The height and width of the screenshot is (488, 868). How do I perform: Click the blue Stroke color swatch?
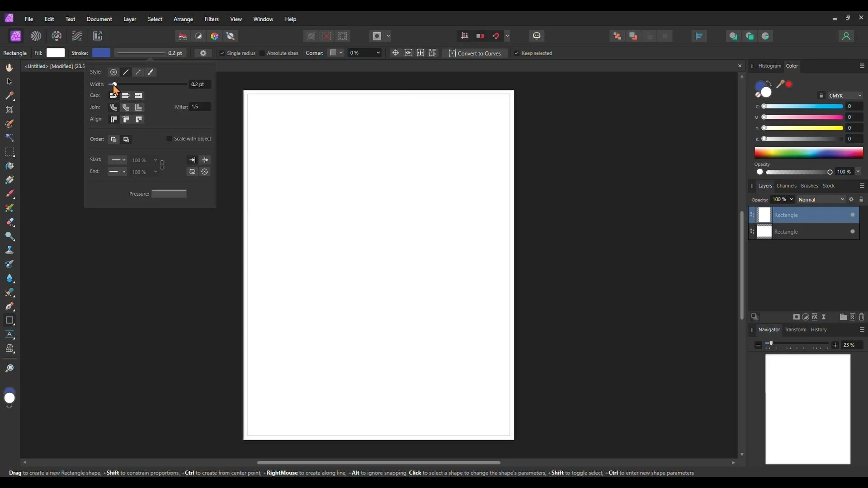tap(101, 53)
